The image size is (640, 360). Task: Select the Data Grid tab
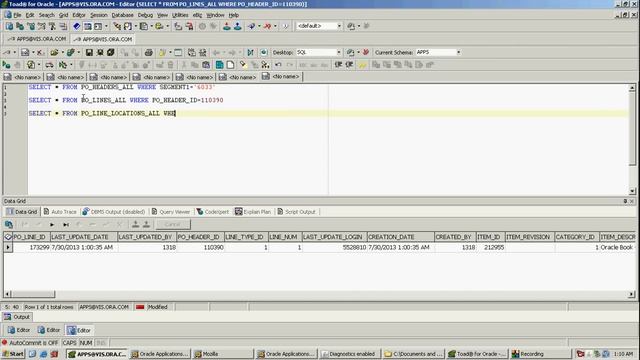pos(22,212)
